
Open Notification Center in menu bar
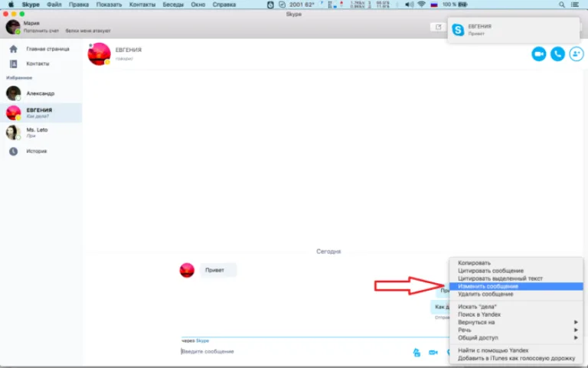click(574, 5)
